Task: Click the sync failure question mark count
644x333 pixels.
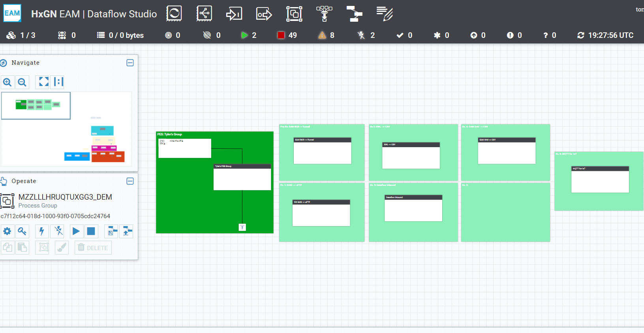Action: click(x=550, y=35)
